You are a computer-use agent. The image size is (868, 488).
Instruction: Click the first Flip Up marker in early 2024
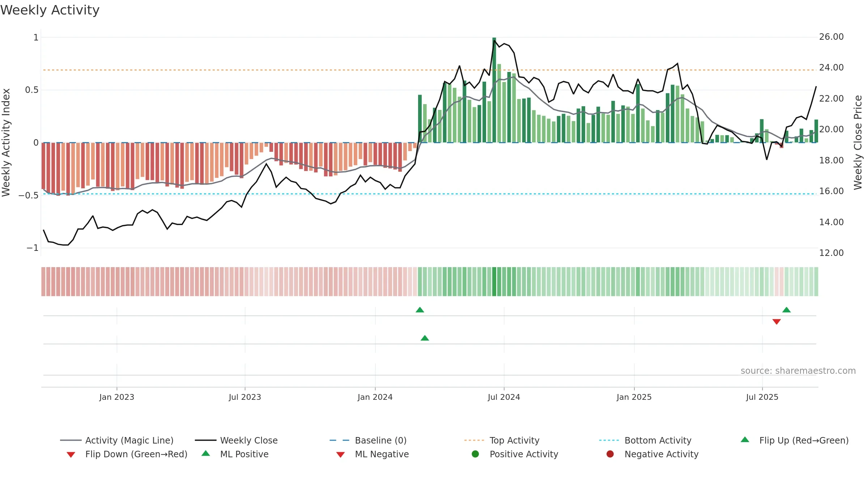click(420, 310)
